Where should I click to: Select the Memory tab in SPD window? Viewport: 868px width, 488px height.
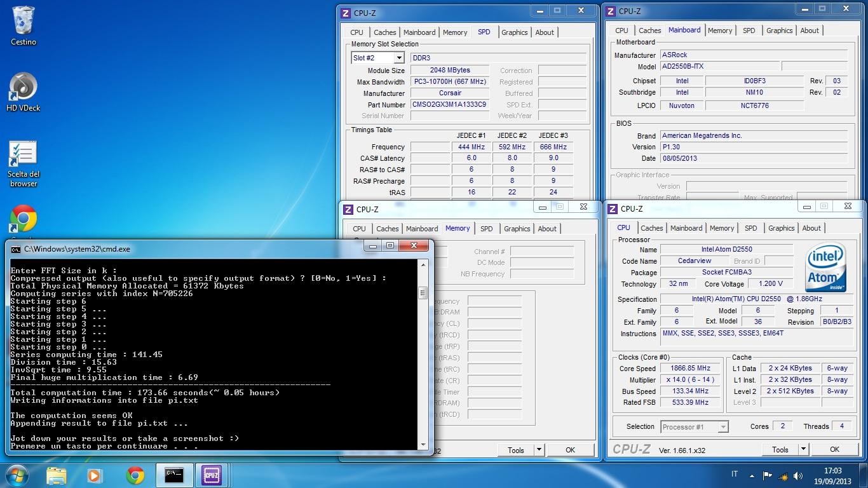[455, 32]
